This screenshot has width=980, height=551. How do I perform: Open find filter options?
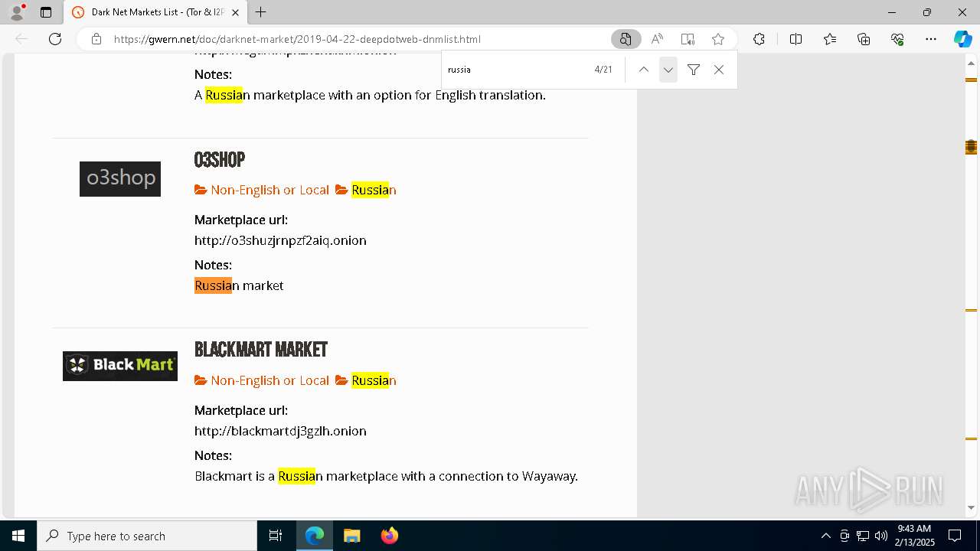point(694,70)
